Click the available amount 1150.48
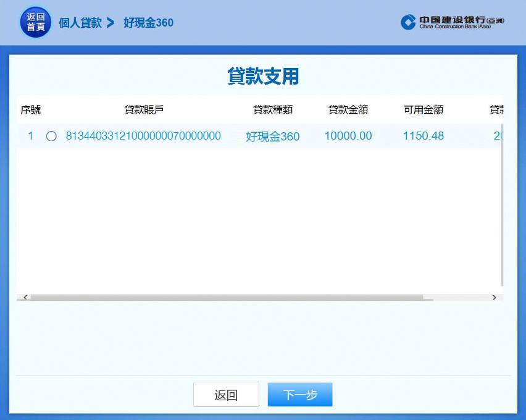 point(424,136)
